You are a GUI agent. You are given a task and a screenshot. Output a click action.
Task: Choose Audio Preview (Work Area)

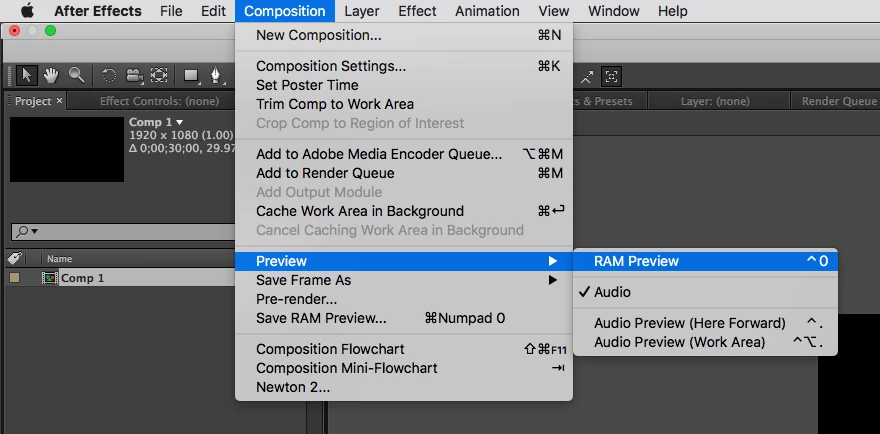click(705, 342)
